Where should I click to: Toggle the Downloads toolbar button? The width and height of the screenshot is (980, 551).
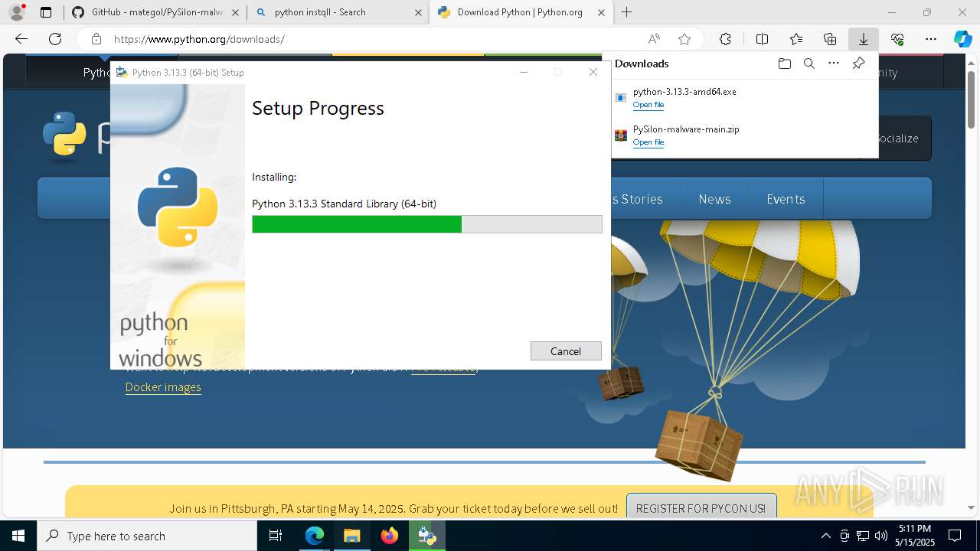point(863,39)
